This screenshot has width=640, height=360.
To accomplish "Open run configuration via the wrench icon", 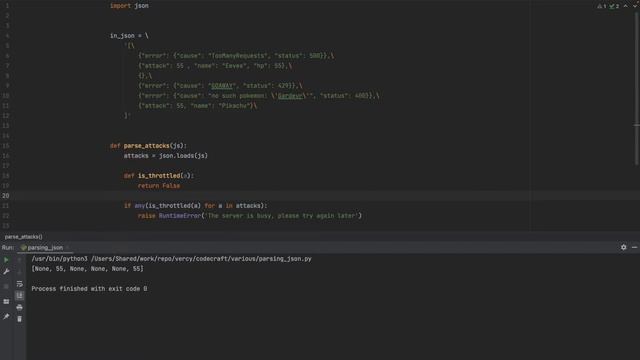I will click(6, 271).
